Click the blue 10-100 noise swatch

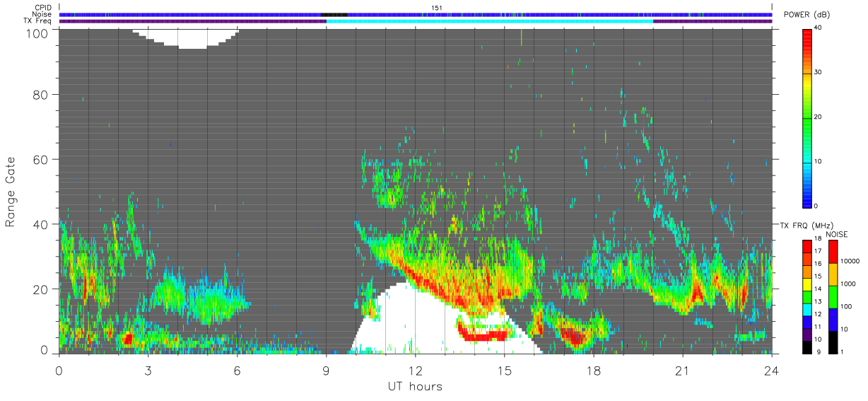(x=833, y=319)
